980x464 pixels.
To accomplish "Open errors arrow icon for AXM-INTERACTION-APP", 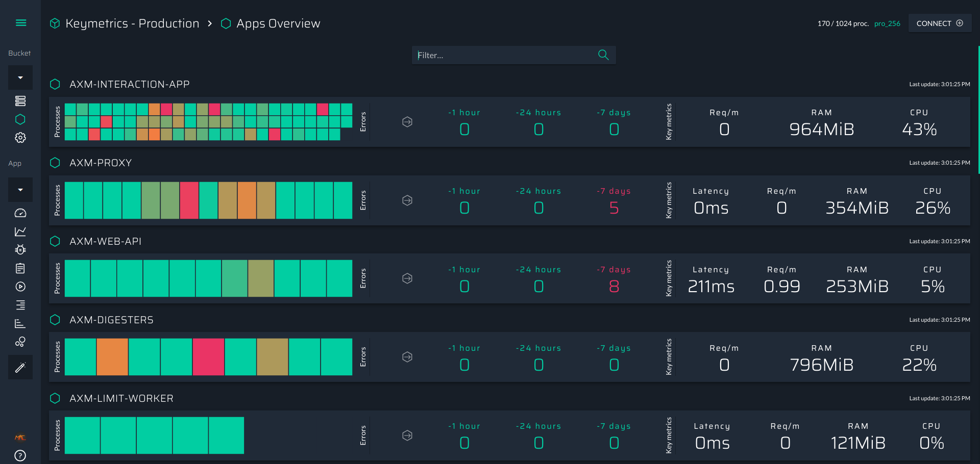I will [407, 122].
